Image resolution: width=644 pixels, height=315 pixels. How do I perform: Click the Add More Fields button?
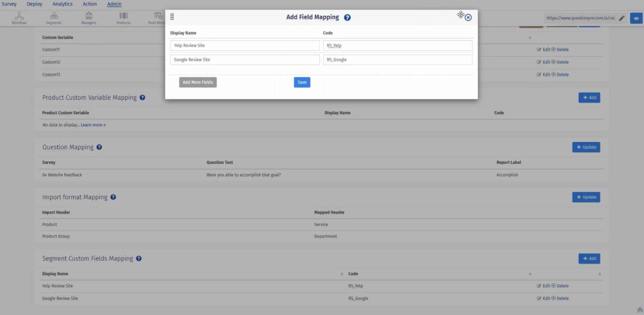click(198, 82)
